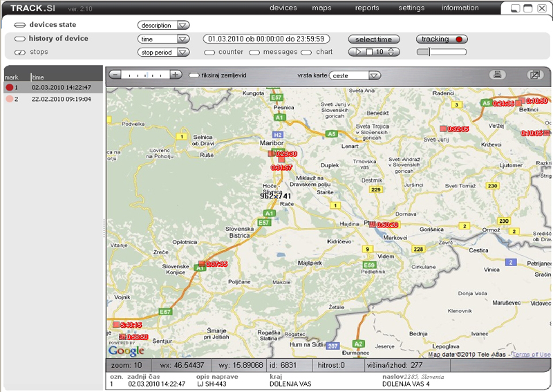Click the select time button
Viewport: 553px width, 392px height.
click(373, 39)
